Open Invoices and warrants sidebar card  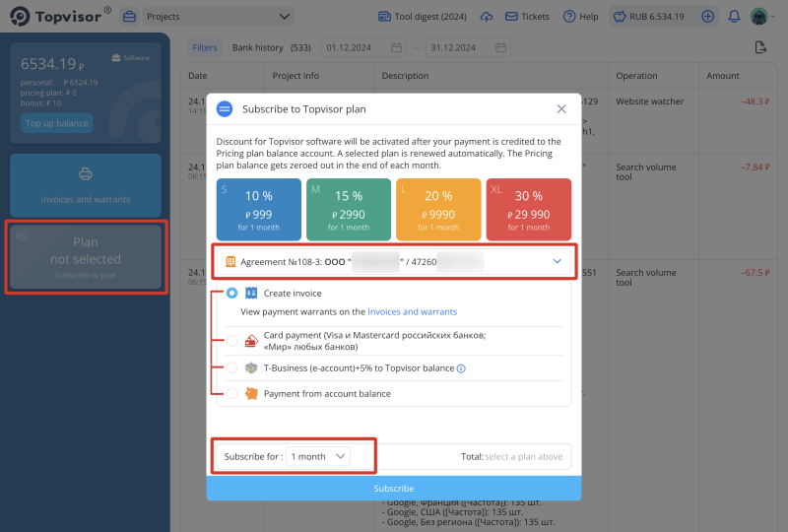pos(86,185)
